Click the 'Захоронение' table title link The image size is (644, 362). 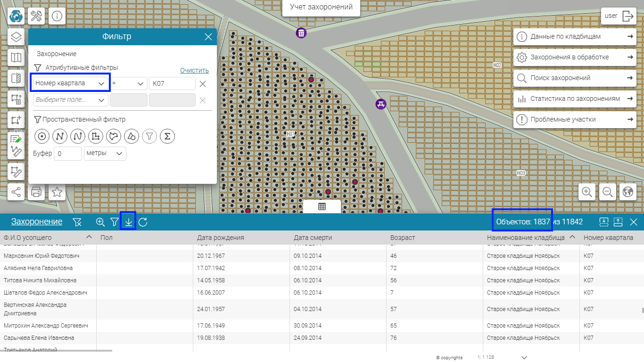[x=37, y=222]
